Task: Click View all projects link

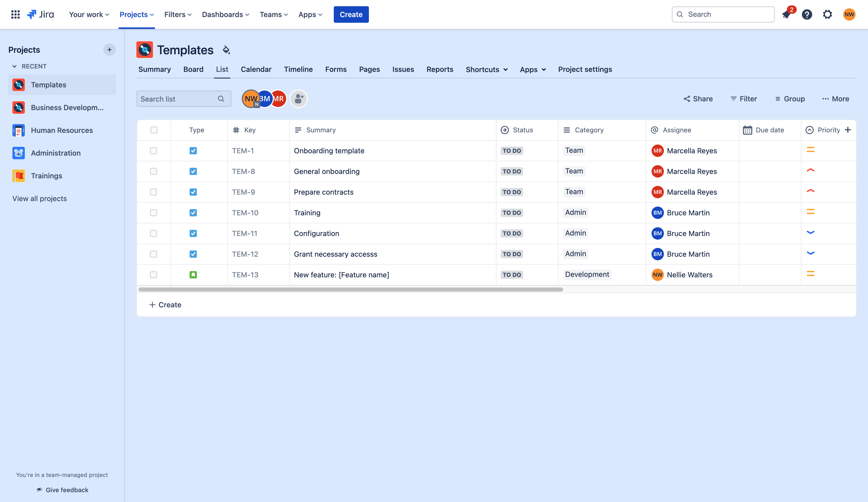Action: click(x=40, y=199)
